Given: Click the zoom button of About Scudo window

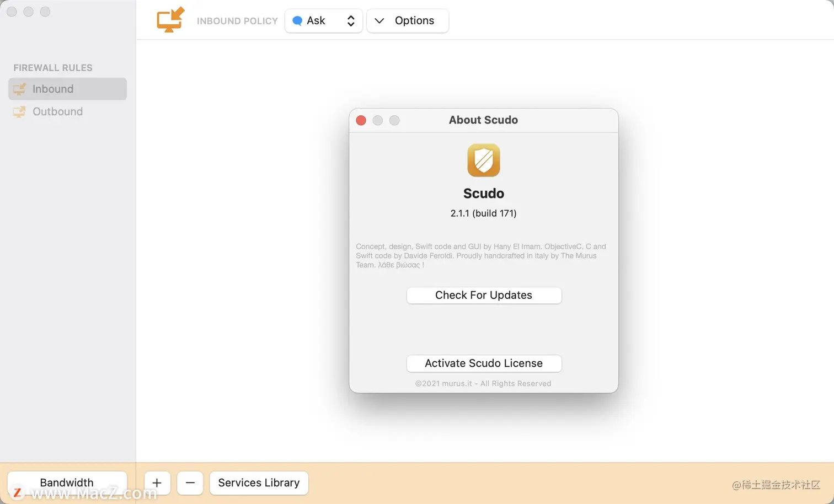Looking at the screenshot, I should point(394,120).
